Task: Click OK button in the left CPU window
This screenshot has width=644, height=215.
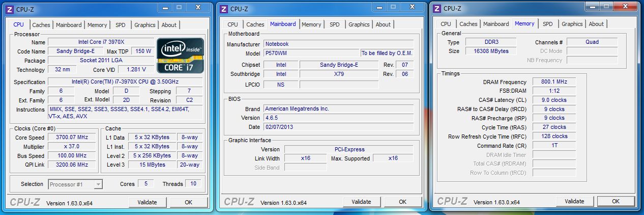Action: [x=189, y=202]
